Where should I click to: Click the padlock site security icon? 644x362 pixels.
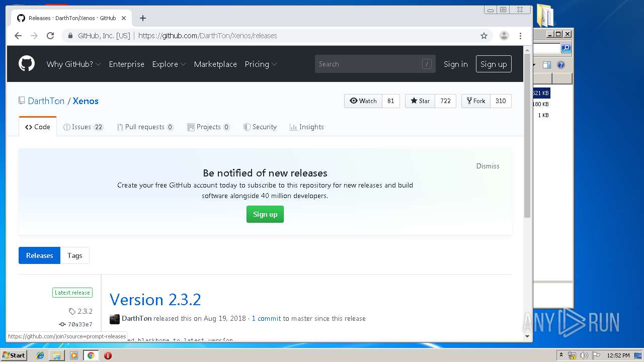pos(70,36)
